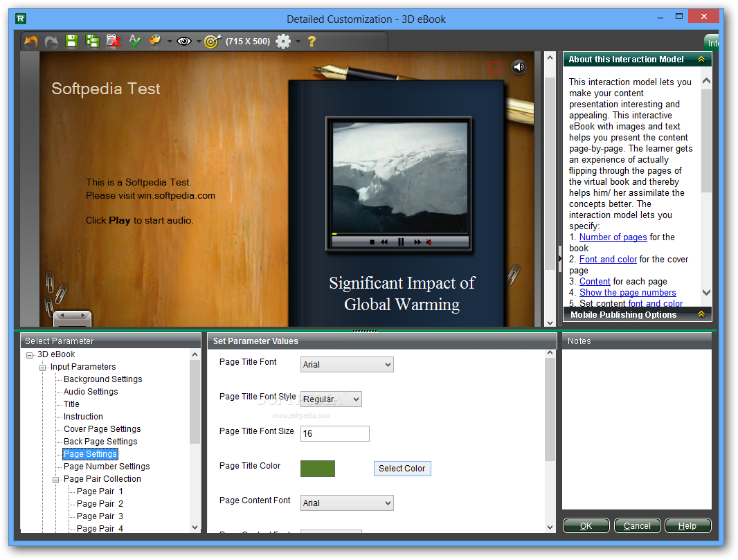Viewport: 738px width, 560px height.
Task: Click the save-all double floppy icon
Action: pyautogui.click(x=92, y=41)
